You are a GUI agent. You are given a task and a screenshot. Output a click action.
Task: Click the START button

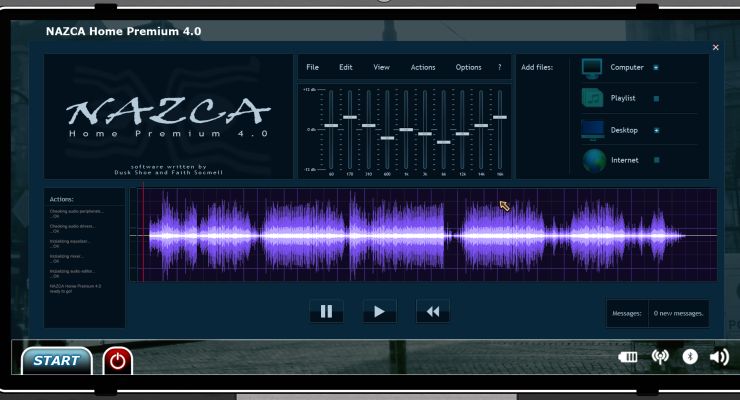tap(57, 361)
